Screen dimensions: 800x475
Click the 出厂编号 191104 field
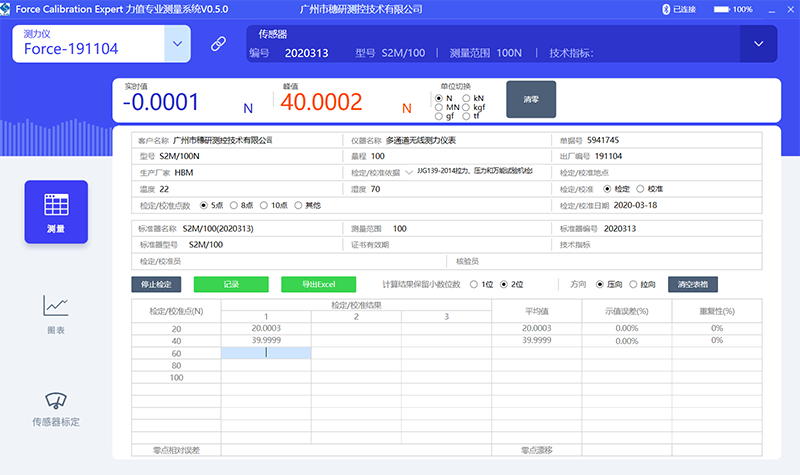pos(658,156)
